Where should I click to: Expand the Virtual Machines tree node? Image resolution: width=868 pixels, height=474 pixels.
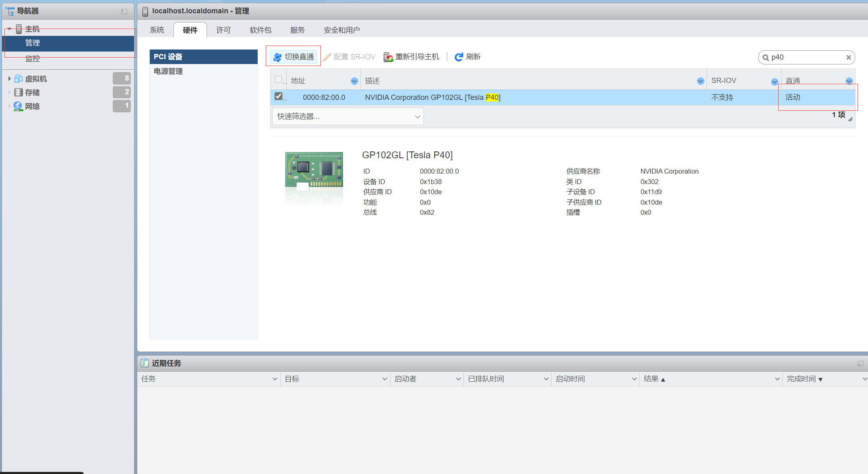9,79
